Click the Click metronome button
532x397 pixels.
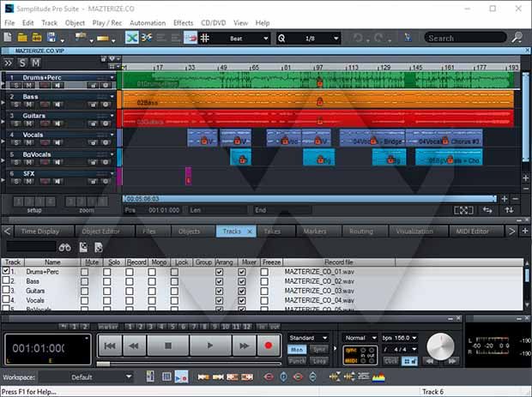pyautogui.click(x=391, y=361)
